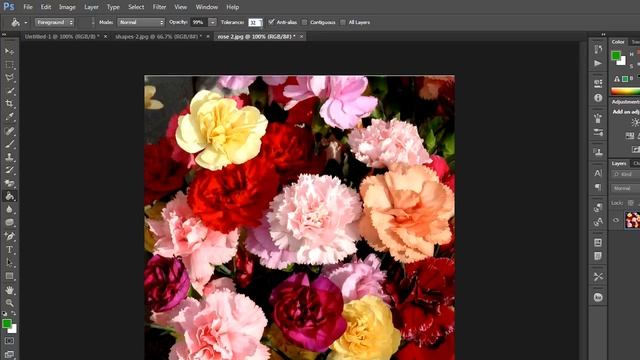This screenshot has width=640, height=360.
Task: Open the Actions panel play icon
Action: click(x=598, y=63)
